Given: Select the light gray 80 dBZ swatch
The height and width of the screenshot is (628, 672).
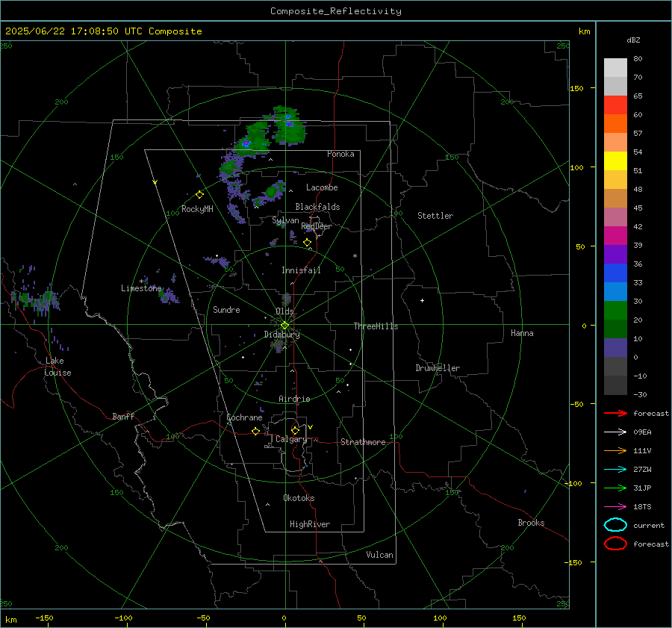Looking at the screenshot, I should tap(615, 67).
